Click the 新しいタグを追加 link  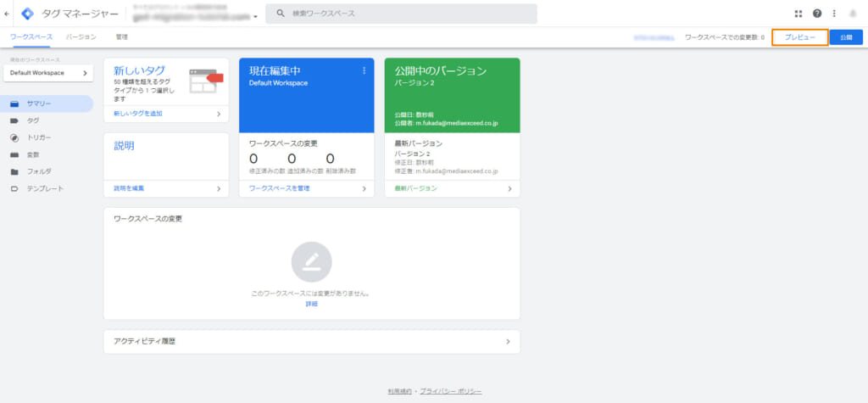pyautogui.click(x=138, y=114)
